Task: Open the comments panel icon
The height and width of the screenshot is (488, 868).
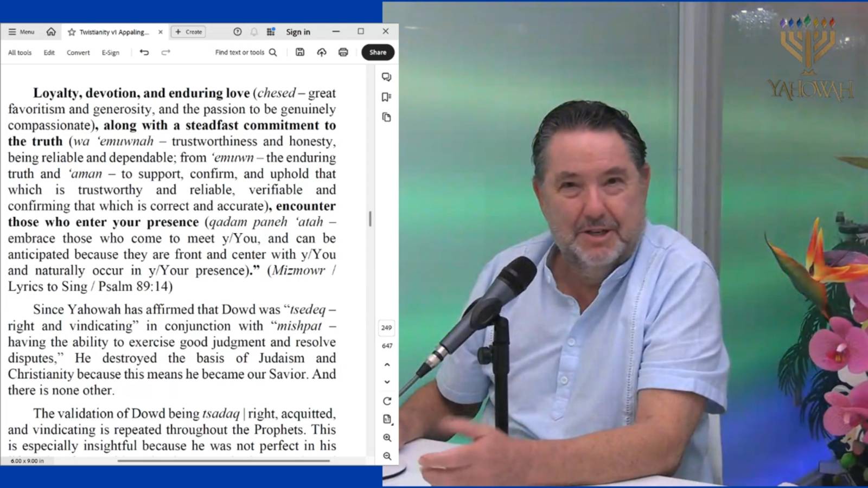Action: pyautogui.click(x=386, y=77)
